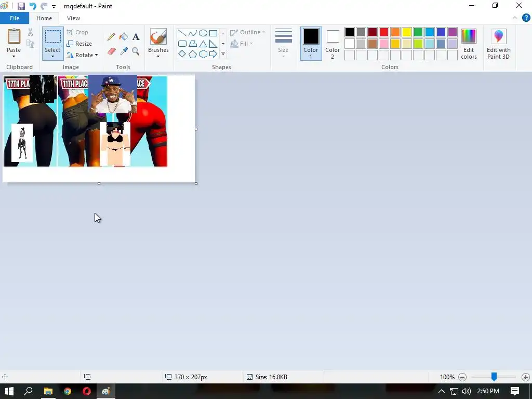Image resolution: width=532 pixels, height=399 pixels.
Task: Click the Cut scissors icon
Action: click(x=31, y=32)
